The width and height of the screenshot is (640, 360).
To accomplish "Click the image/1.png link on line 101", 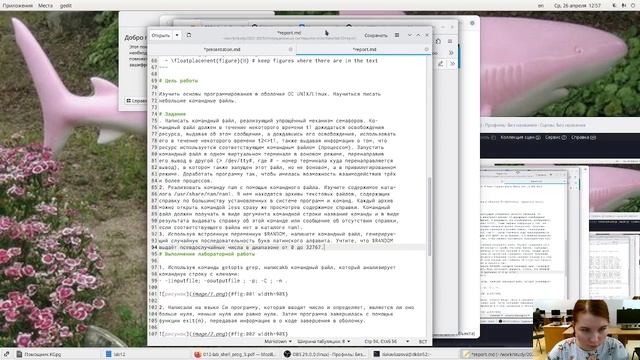I will coord(209,294).
